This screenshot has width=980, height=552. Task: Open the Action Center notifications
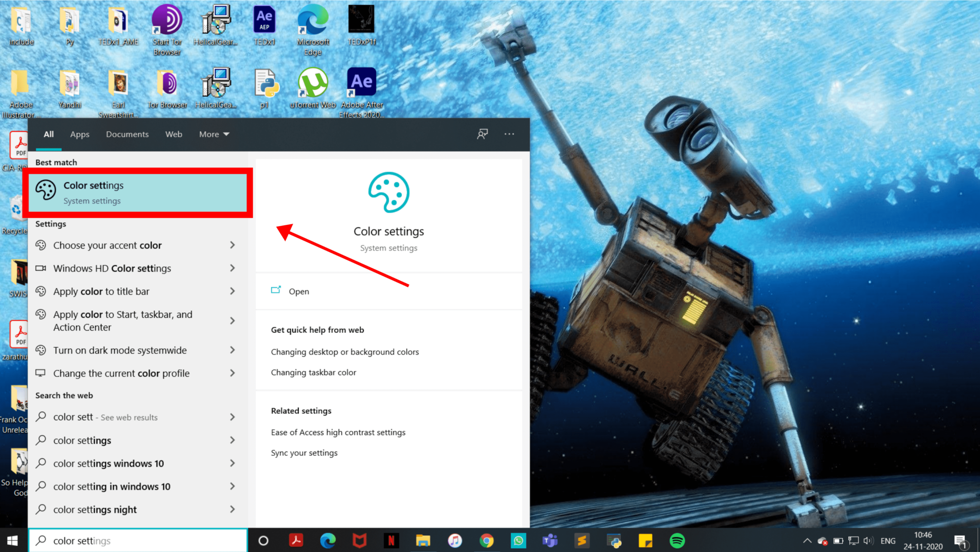tap(960, 541)
